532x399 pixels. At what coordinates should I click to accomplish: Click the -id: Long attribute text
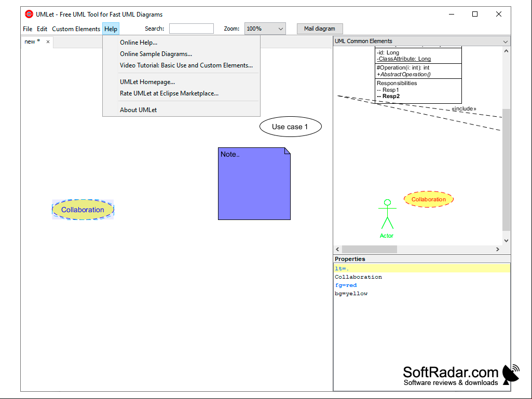coord(388,52)
